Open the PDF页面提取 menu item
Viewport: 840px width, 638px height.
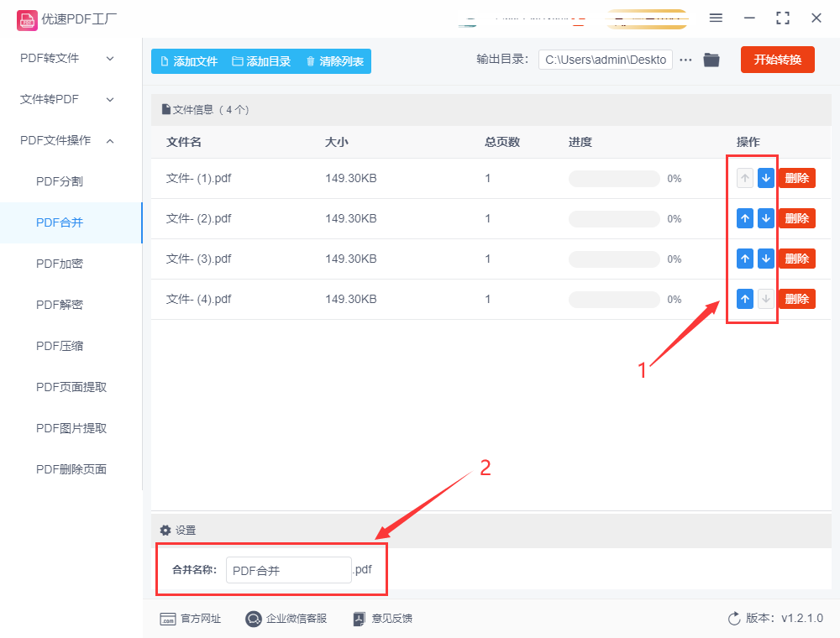click(x=71, y=387)
